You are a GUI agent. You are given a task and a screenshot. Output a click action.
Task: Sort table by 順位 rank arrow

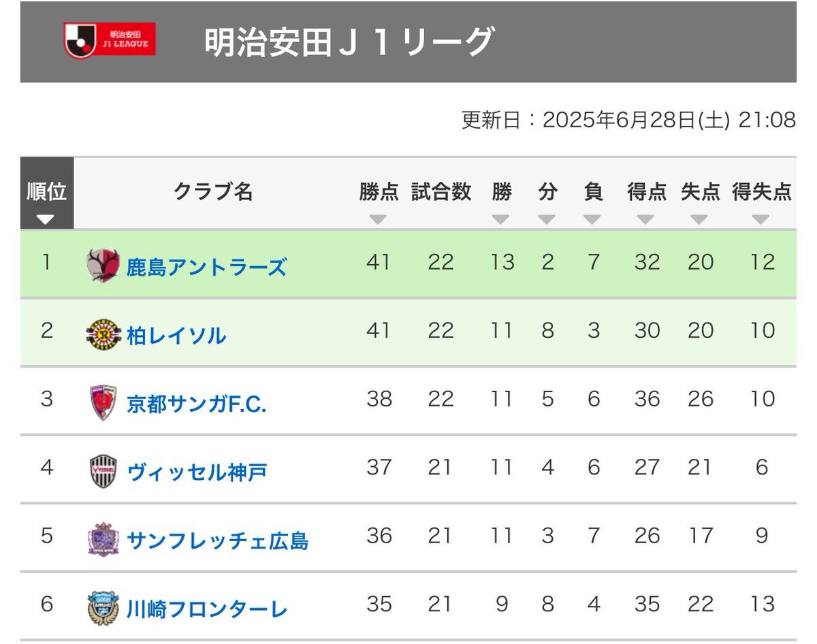46,219
